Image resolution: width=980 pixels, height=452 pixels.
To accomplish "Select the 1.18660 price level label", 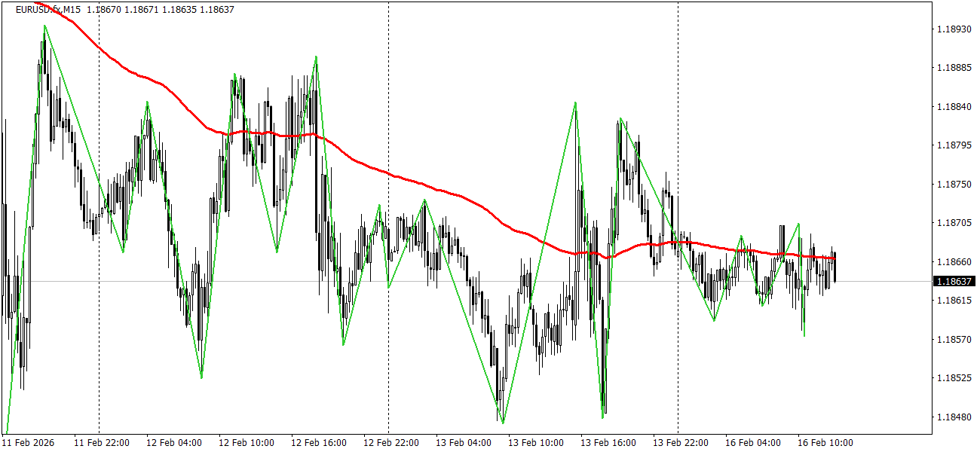I will coord(953,261).
